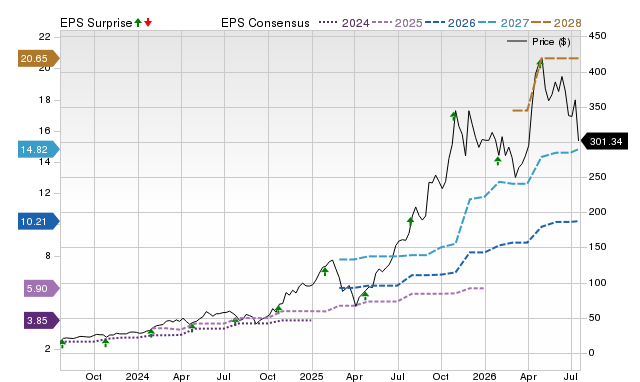
Task: Click the EPS Consensus legend label
Action: (x=265, y=23)
